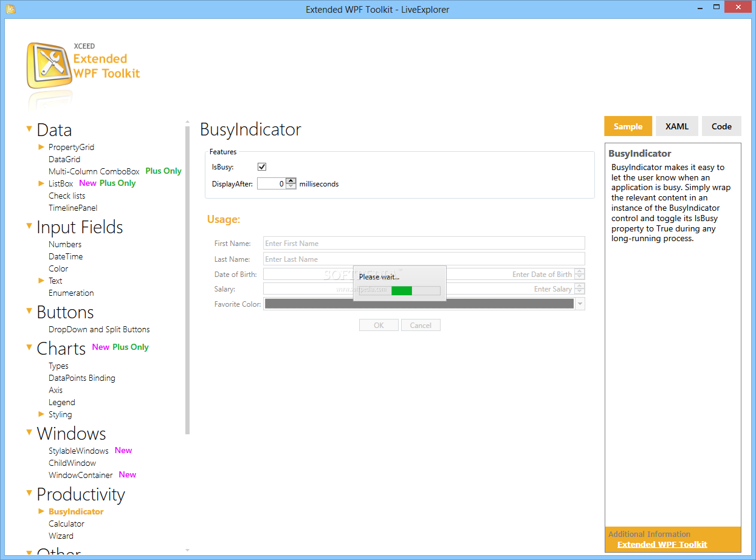
Task: Open WindowContainer sample
Action: coord(81,475)
